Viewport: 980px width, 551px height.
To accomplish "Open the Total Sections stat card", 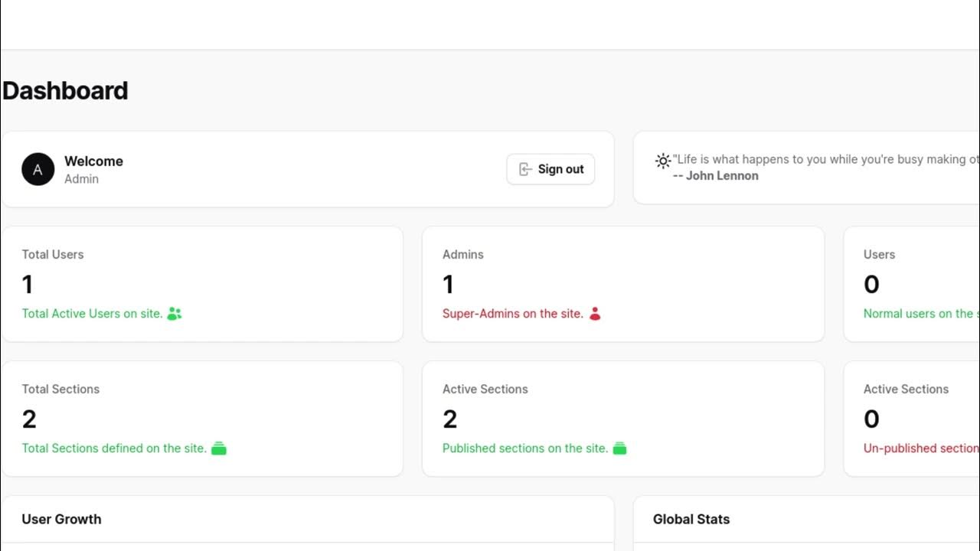I will 202,419.
